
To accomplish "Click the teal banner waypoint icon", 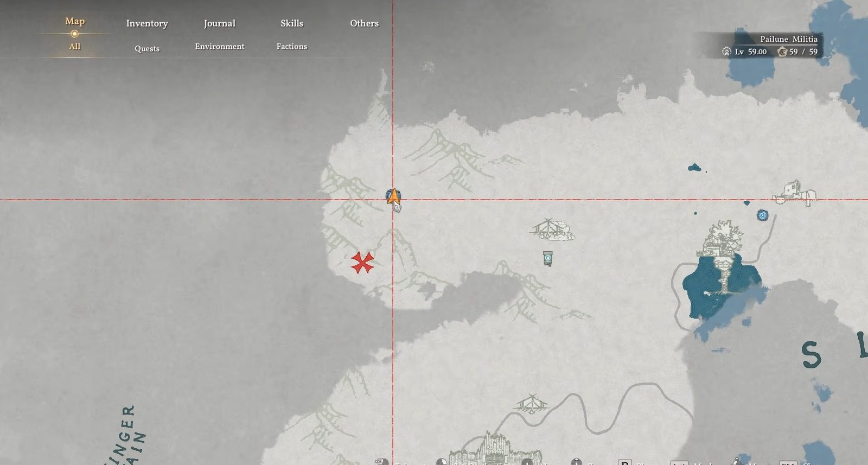I will pyautogui.click(x=548, y=258).
